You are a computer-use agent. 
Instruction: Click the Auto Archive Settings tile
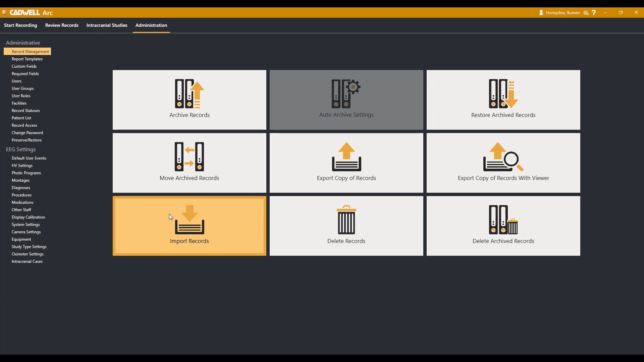click(x=346, y=100)
